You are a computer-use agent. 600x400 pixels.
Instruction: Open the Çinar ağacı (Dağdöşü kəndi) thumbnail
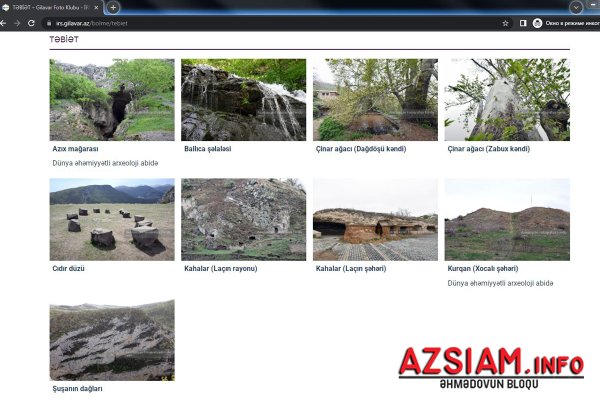(375, 100)
